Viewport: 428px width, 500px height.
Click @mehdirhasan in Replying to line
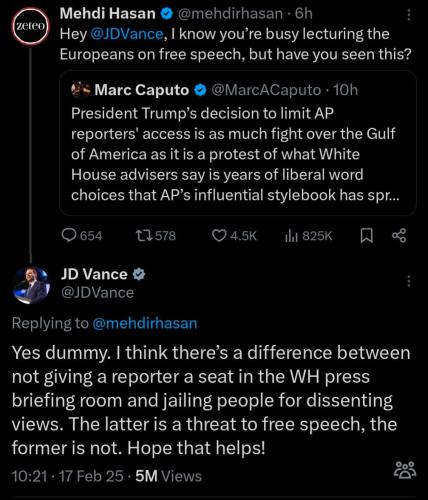pyautogui.click(x=145, y=323)
